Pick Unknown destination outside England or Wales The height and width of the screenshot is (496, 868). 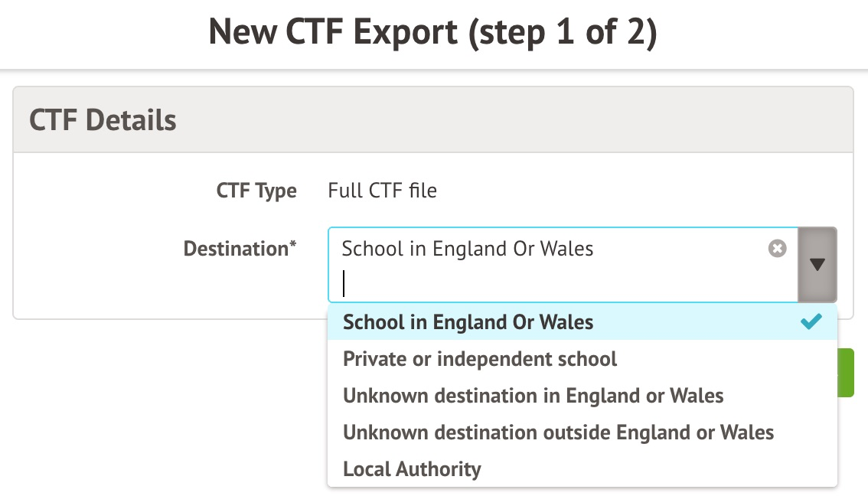click(x=558, y=432)
